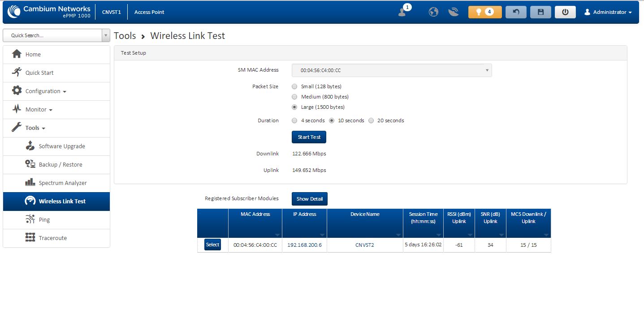
Task: Set test duration to 4 seconds
Action: click(x=294, y=120)
